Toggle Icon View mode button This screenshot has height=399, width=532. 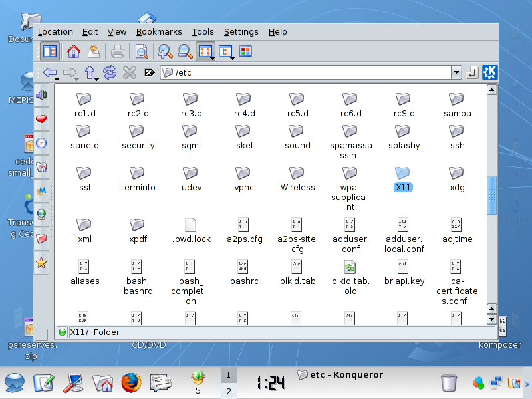point(205,52)
